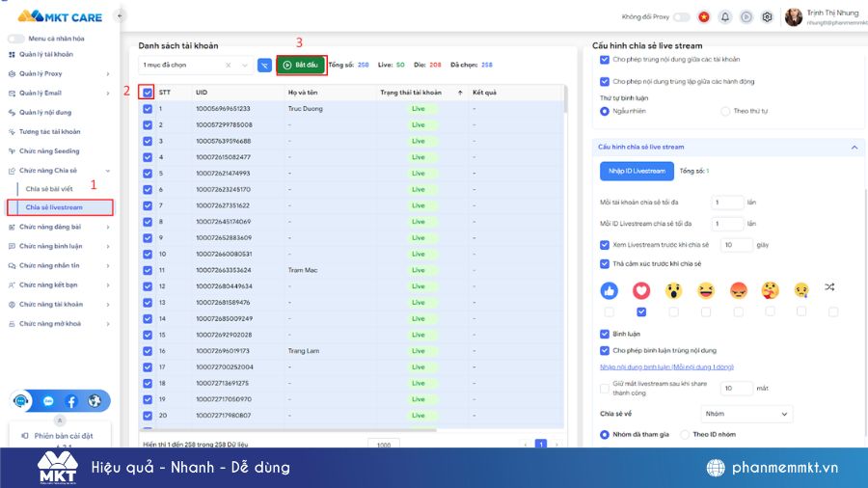Uncheck the Bình luận checkbox
Screen dimensions: 868x488
(604, 334)
